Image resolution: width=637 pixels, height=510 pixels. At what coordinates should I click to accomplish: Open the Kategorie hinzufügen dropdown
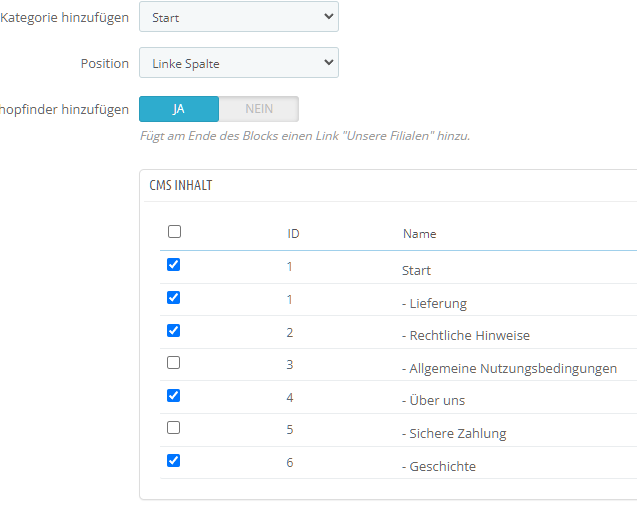(x=238, y=17)
